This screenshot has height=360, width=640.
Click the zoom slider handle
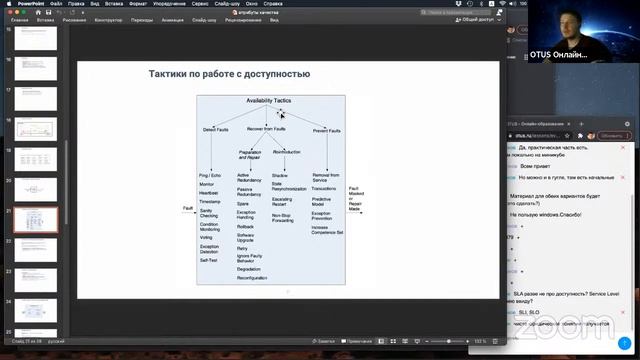449,341
